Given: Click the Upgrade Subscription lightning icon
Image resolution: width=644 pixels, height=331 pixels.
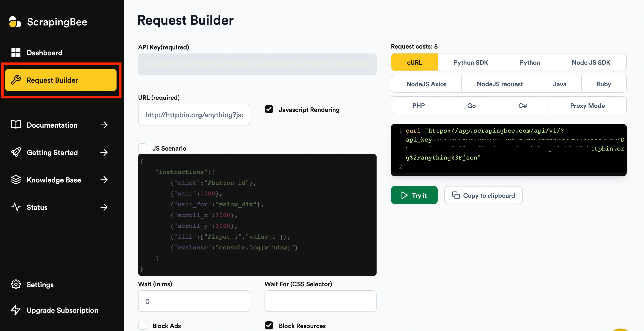Looking at the screenshot, I should click(16, 310).
